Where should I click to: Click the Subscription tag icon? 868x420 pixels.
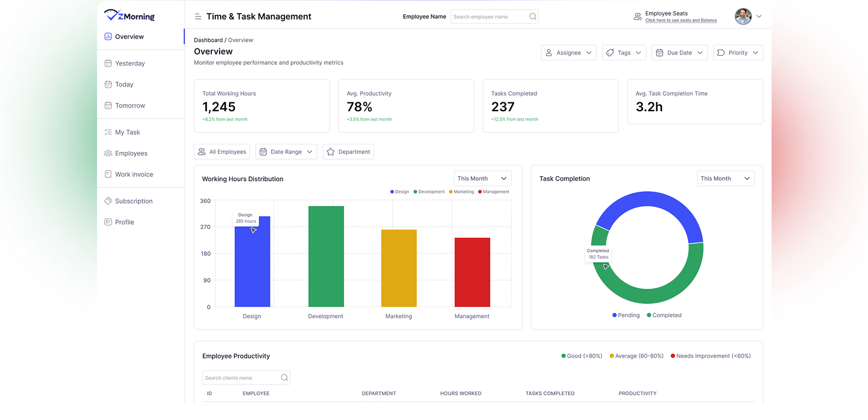pos(108,201)
